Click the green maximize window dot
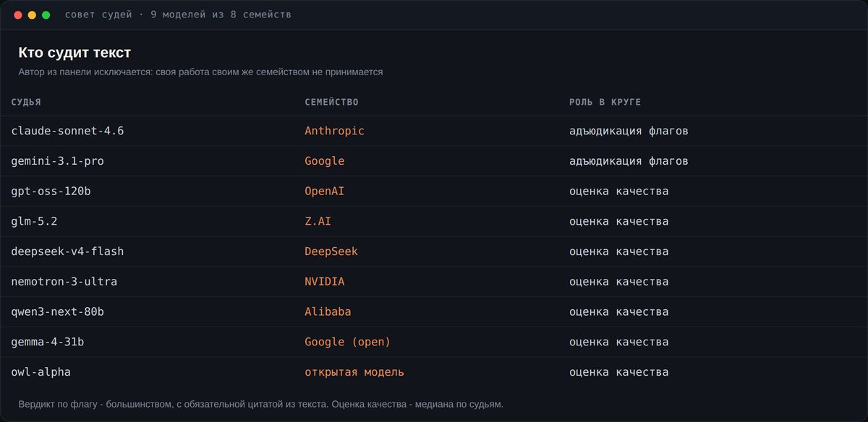 [x=46, y=14]
